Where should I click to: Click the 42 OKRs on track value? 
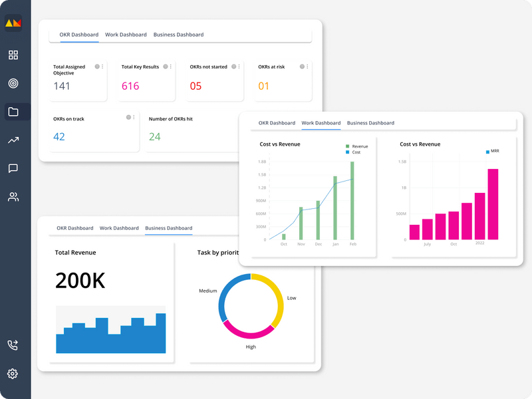pos(59,137)
